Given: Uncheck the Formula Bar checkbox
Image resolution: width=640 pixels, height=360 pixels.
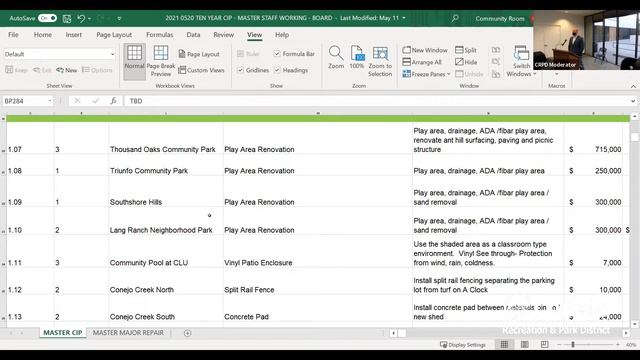Looking at the screenshot, I should coord(277,54).
